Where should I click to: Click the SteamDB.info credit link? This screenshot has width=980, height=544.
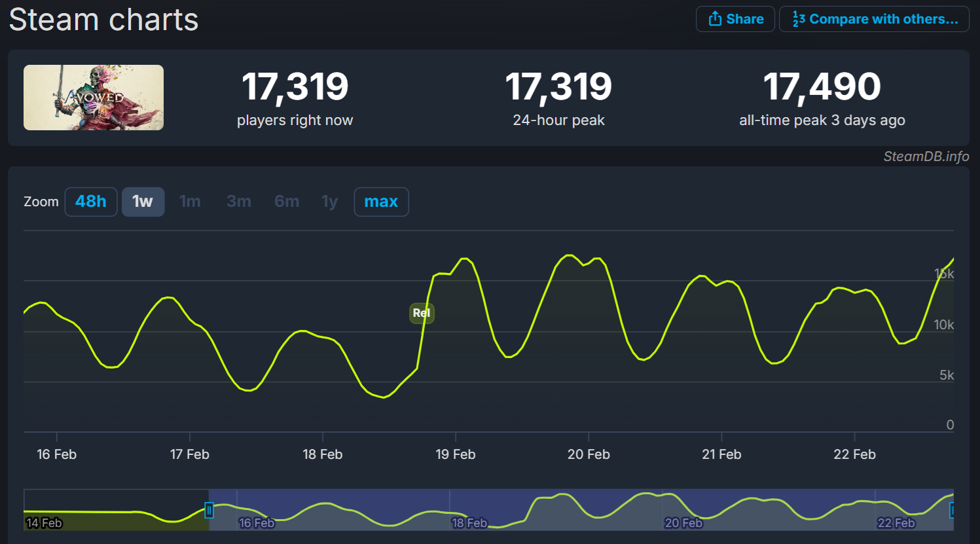(x=926, y=156)
